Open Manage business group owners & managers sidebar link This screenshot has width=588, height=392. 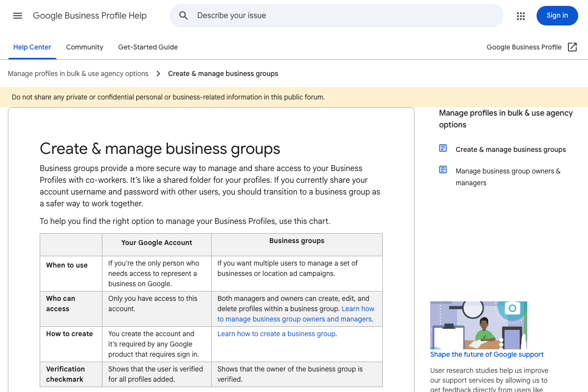[508, 177]
